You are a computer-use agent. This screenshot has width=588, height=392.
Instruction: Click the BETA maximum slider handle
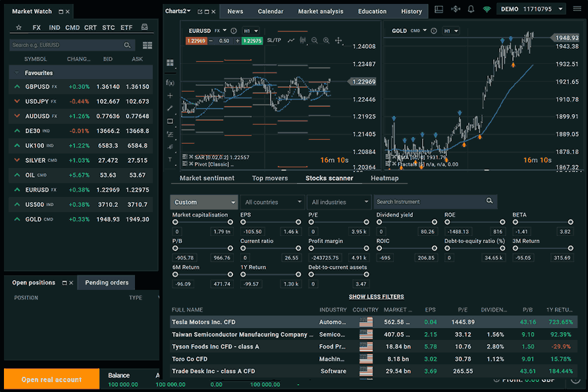pos(570,222)
